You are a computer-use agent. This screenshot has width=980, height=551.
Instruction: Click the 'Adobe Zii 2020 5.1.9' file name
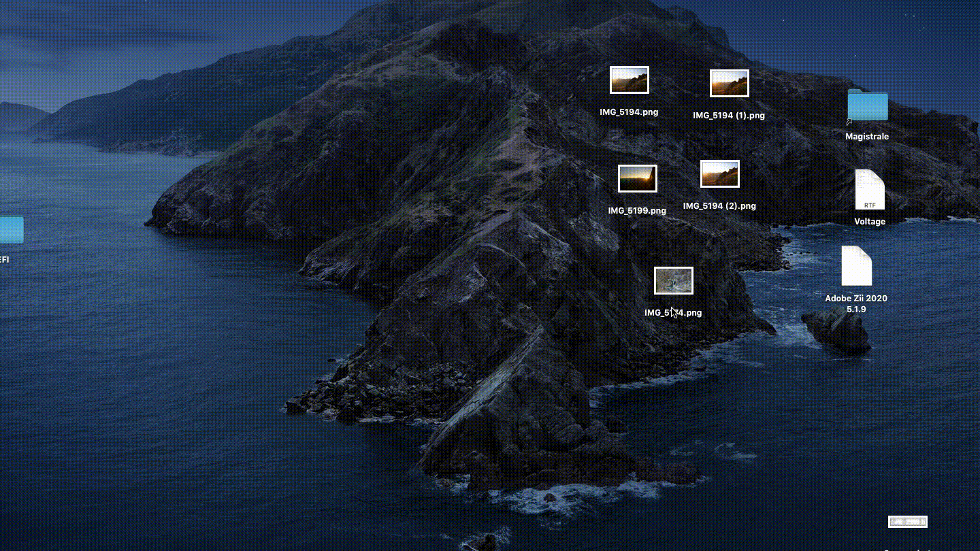(x=856, y=303)
